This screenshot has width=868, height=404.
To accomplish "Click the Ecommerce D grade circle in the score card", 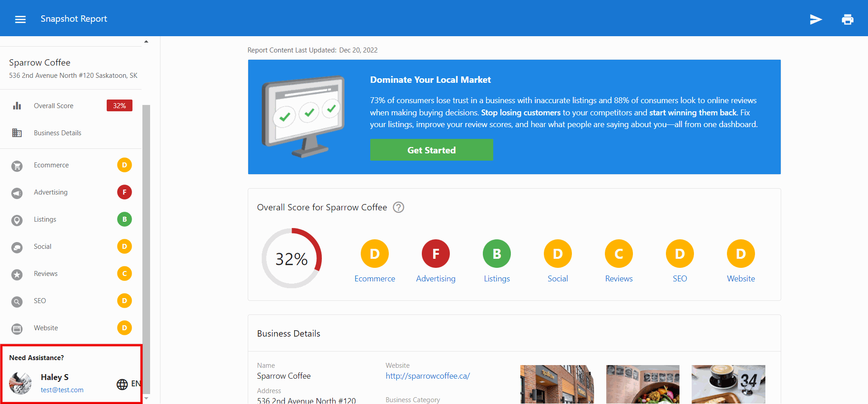I will tap(375, 254).
